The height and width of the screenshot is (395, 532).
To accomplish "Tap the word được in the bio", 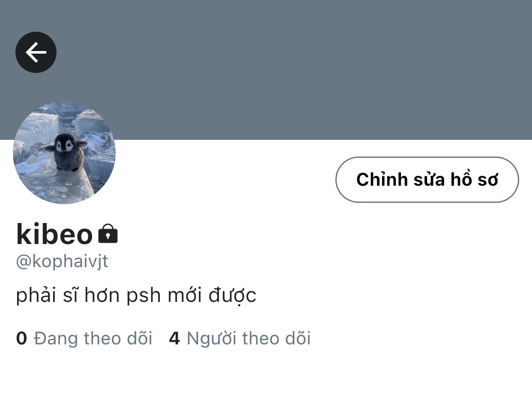I will pyautogui.click(x=233, y=295).
